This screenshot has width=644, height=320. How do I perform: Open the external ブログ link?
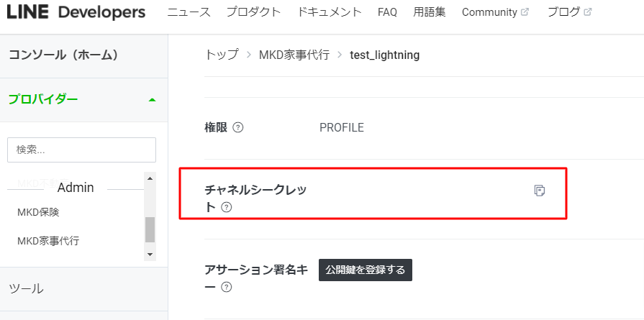pos(569,12)
